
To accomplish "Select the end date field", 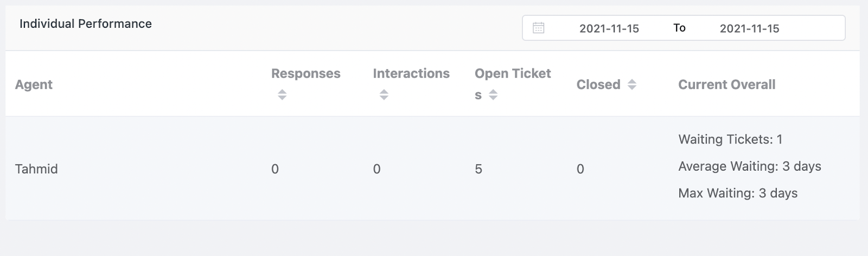I will pos(749,28).
